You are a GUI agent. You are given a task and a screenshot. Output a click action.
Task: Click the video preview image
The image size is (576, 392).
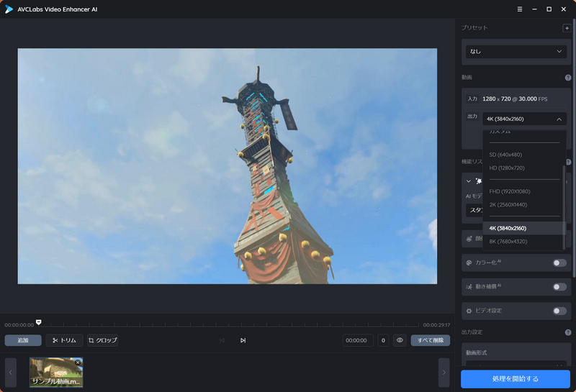coord(228,166)
